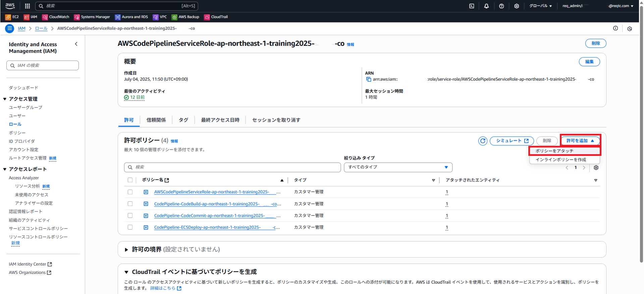Screen dimensions: 644x294
Task: Expand the permissions boundary section
Action: [126, 249]
